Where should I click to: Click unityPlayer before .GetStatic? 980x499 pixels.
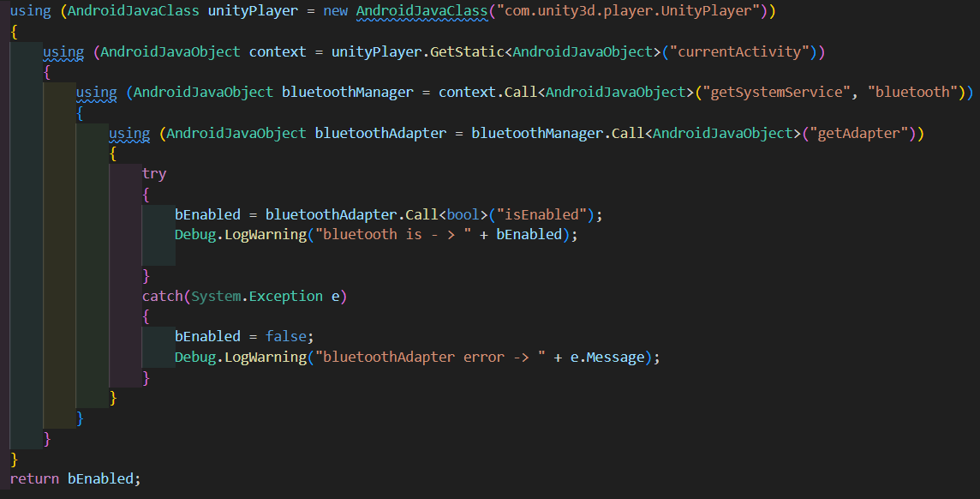coord(376,52)
